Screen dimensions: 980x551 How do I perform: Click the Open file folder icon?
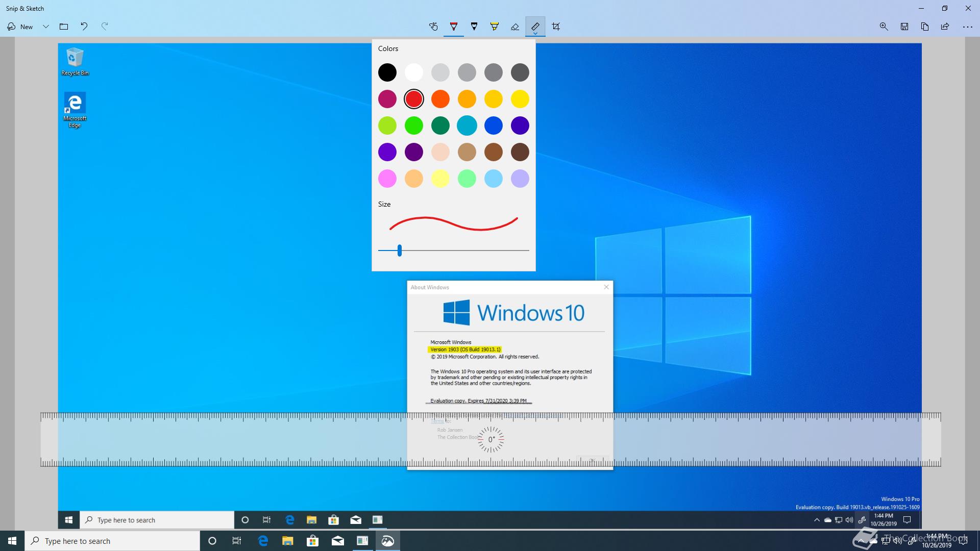pos(64,27)
